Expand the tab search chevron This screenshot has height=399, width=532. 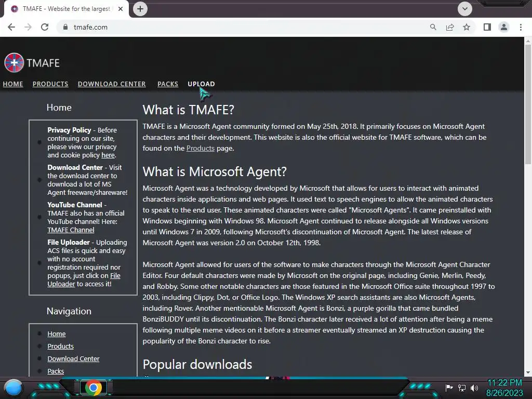[x=465, y=9]
